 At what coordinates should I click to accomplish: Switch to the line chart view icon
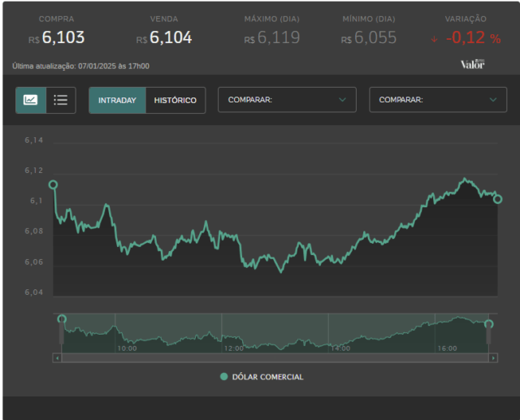[31, 100]
